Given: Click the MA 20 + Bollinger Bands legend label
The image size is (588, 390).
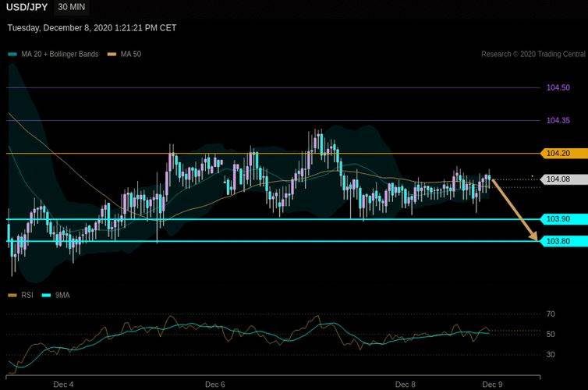Looking at the screenshot, I should click(x=60, y=54).
